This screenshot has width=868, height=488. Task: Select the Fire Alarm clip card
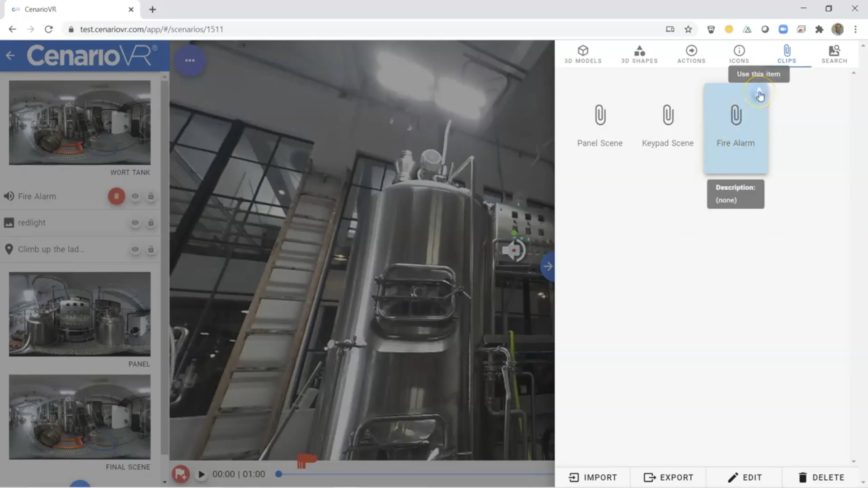(x=736, y=129)
